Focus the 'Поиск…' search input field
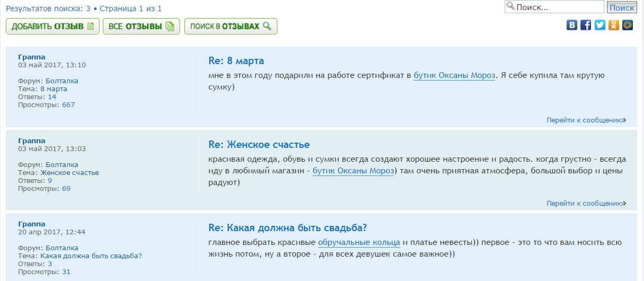644x281 pixels. [x=554, y=7]
